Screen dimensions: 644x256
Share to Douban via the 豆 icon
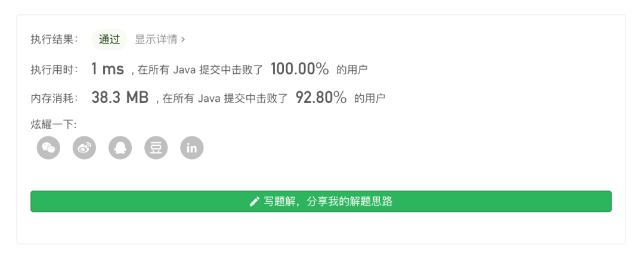156,148
